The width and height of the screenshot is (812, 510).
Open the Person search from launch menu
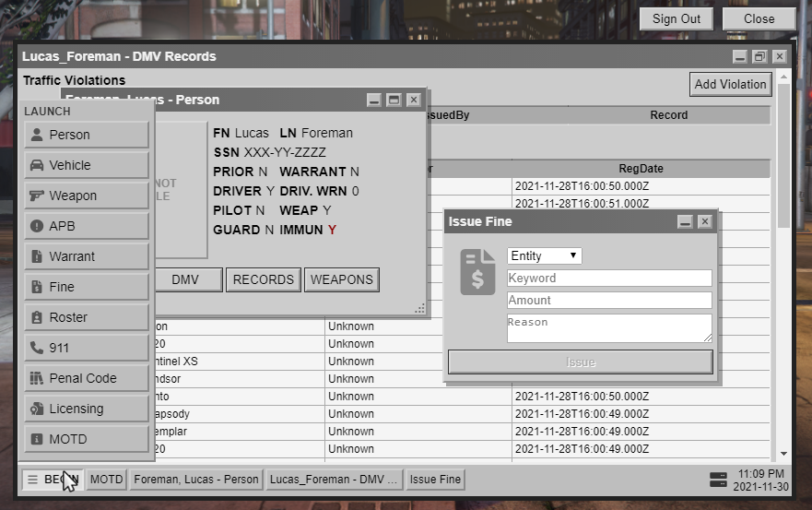tap(87, 135)
